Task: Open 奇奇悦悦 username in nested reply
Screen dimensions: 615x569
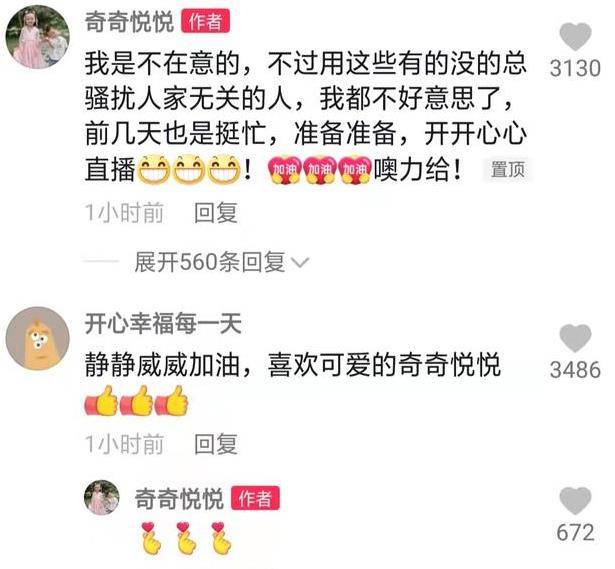Action: (179, 498)
